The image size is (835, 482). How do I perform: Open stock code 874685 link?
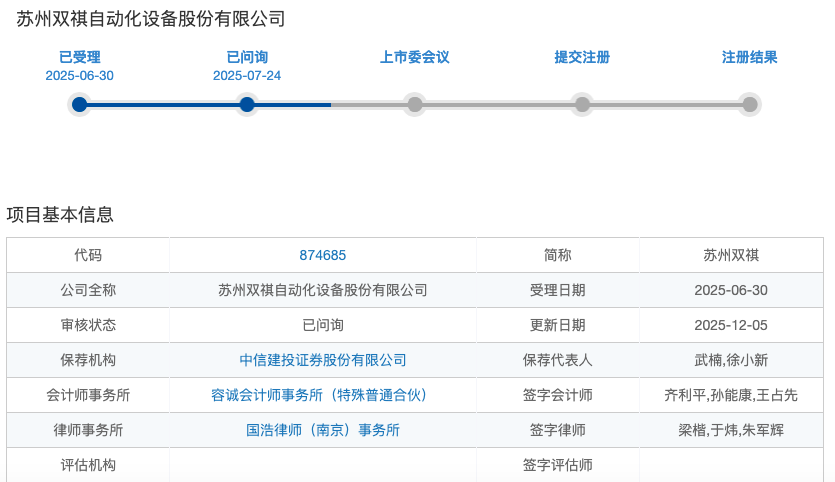[322, 255]
